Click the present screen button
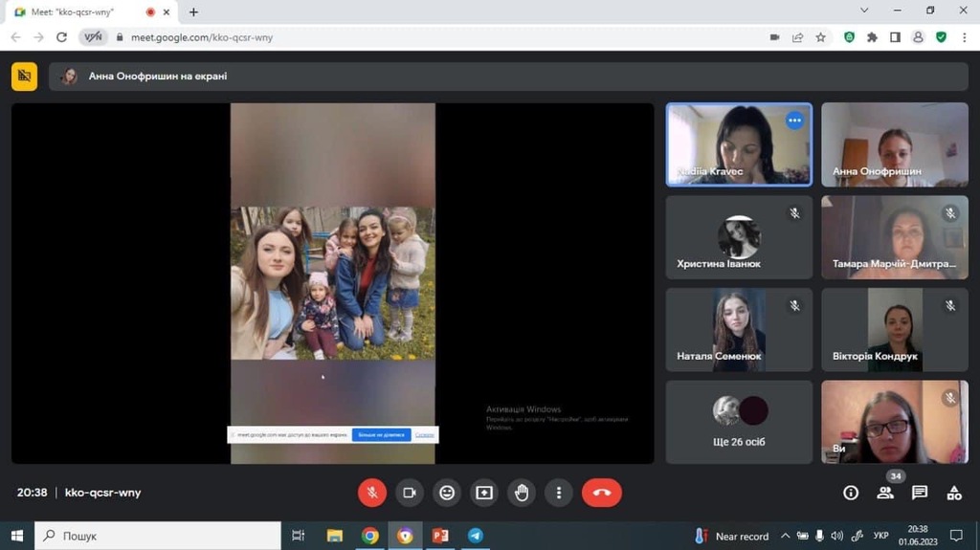This screenshot has width=980, height=550. pyautogui.click(x=484, y=493)
